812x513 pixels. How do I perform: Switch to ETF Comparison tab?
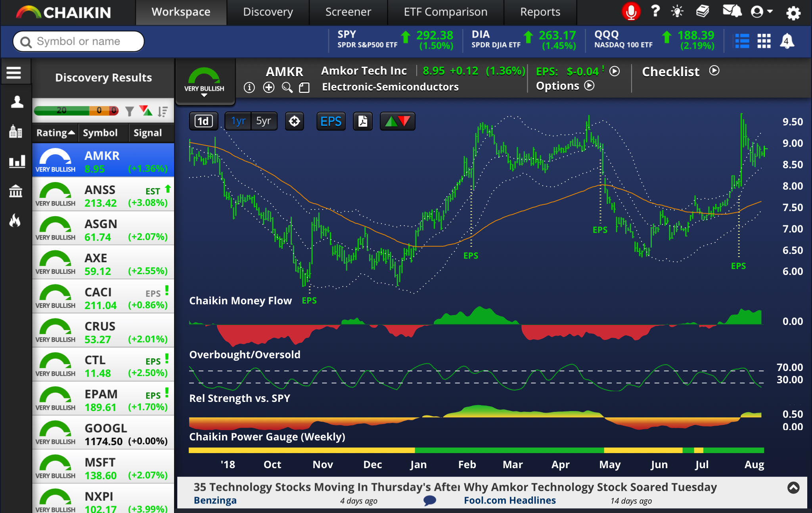445,12
